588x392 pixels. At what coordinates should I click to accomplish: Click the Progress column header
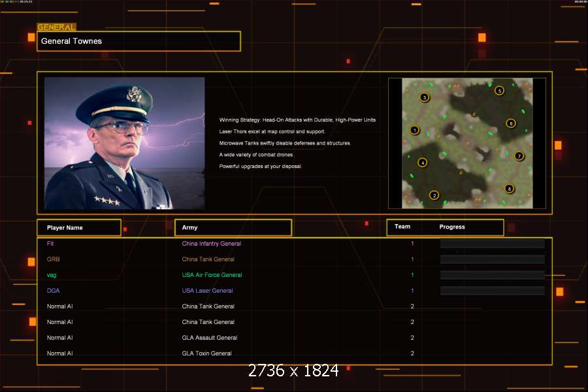click(452, 227)
